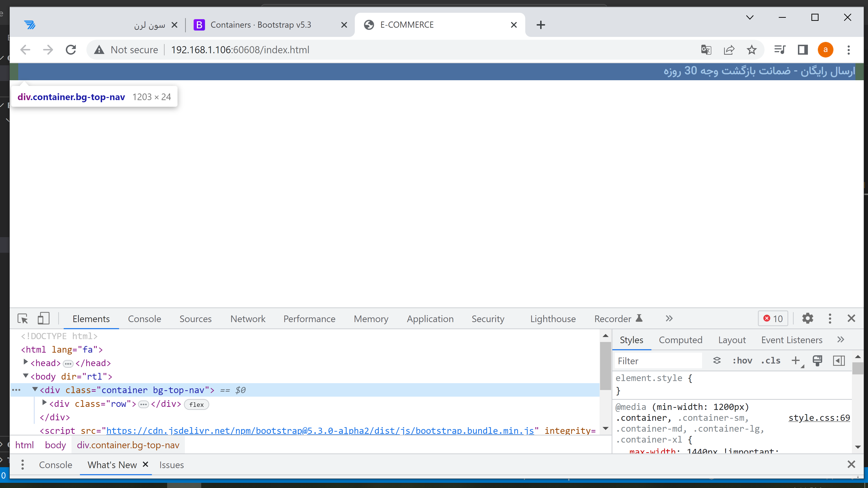The width and height of the screenshot is (868, 488).
Task: Select the Layout panel tab
Action: [x=731, y=340]
